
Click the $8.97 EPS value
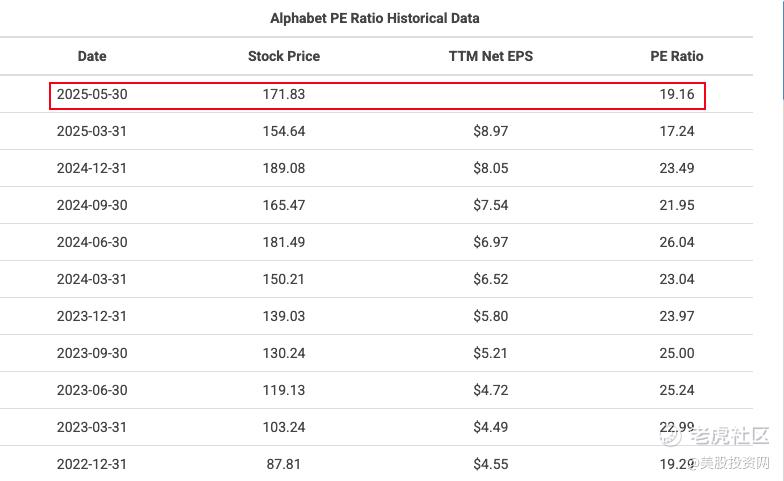tap(490, 131)
